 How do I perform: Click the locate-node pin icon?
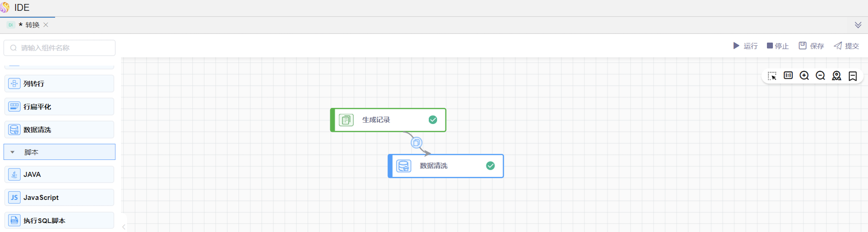click(836, 76)
